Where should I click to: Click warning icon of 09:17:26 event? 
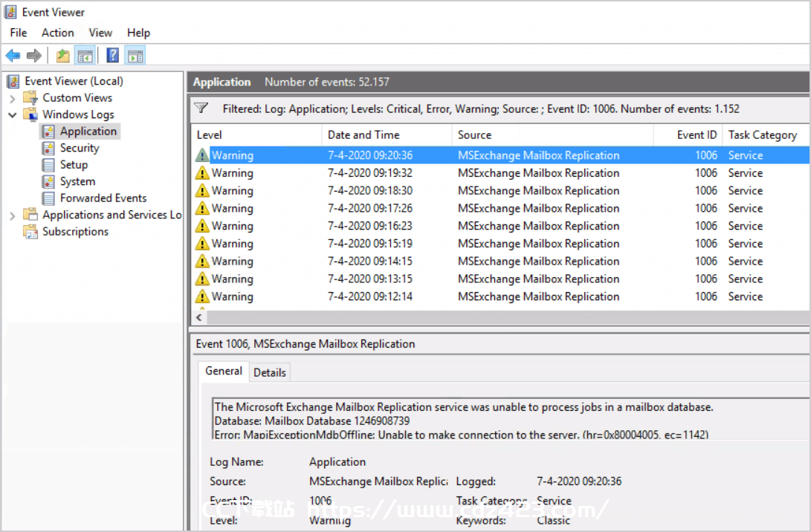coord(202,208)
